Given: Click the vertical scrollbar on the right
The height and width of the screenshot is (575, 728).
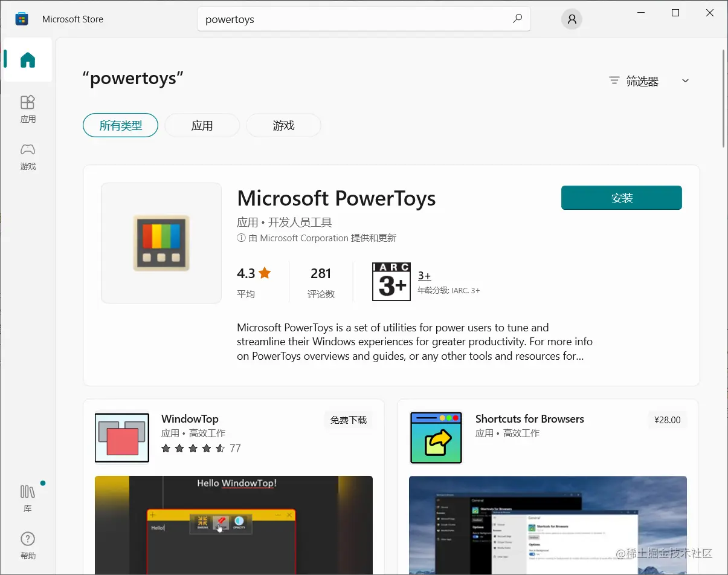Looking at the screenshot, I should click(x=724, y=98).
